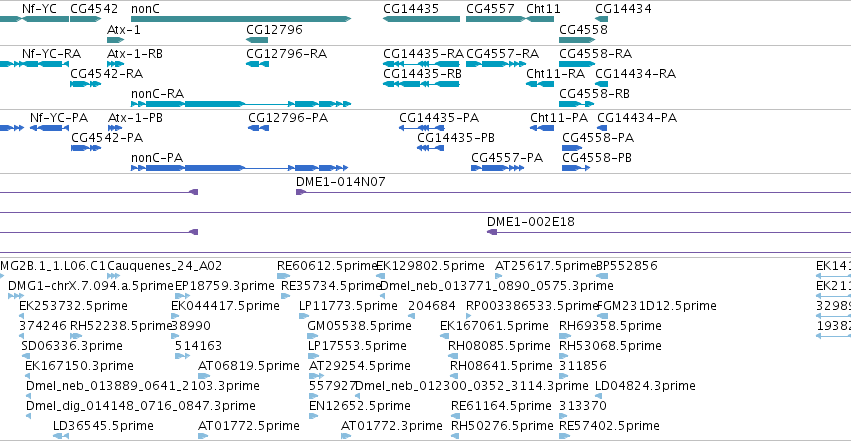This screenshot has width=851, height=441.
Task: Click transcript CG4542-RA
Action: pyautogui.click(x=86, y=84)
